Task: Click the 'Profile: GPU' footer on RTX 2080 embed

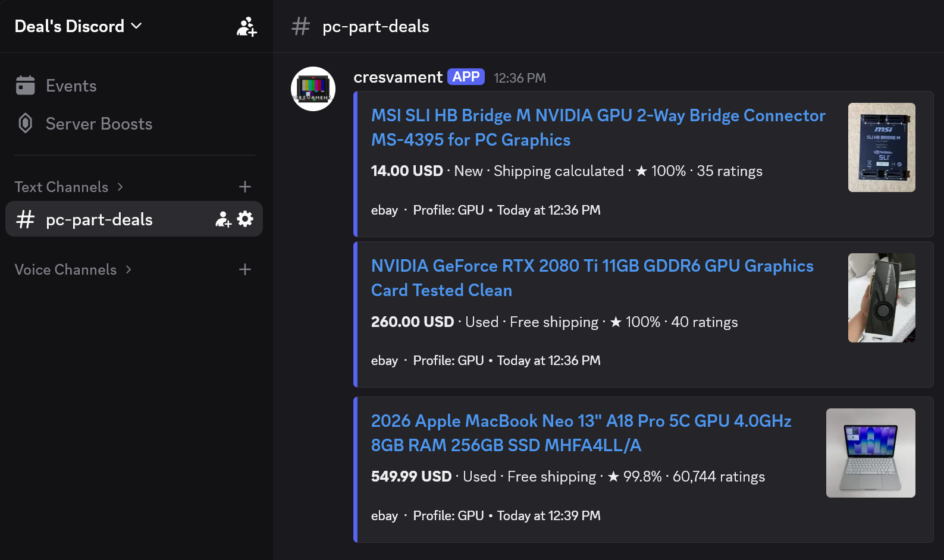Action: point(449,361)
